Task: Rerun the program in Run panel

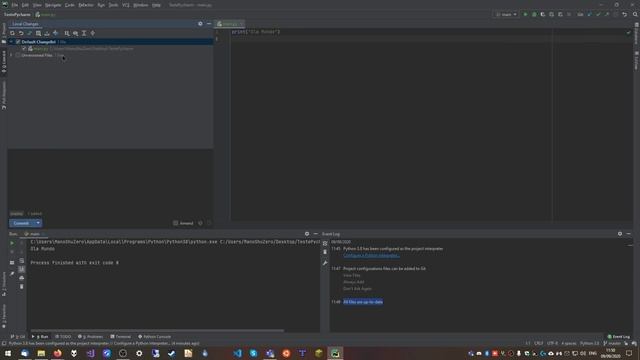Action: click(x=12, y=243)
